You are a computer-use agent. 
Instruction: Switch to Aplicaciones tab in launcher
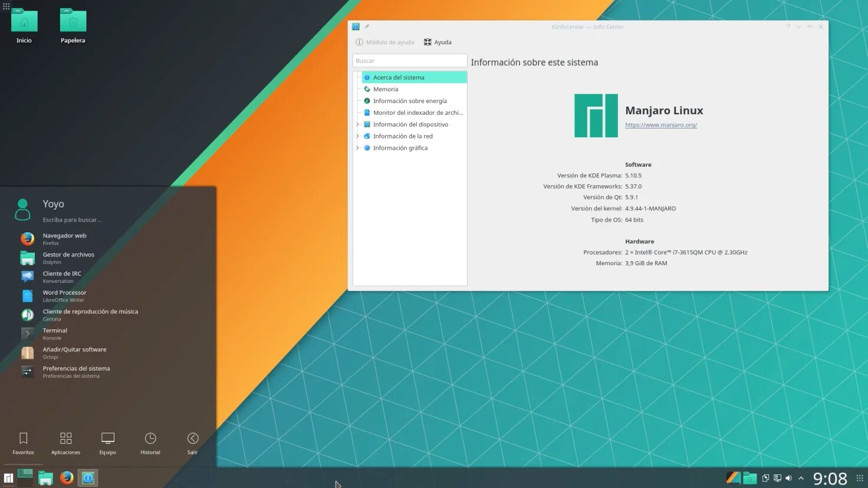click(x=65, y=443)
